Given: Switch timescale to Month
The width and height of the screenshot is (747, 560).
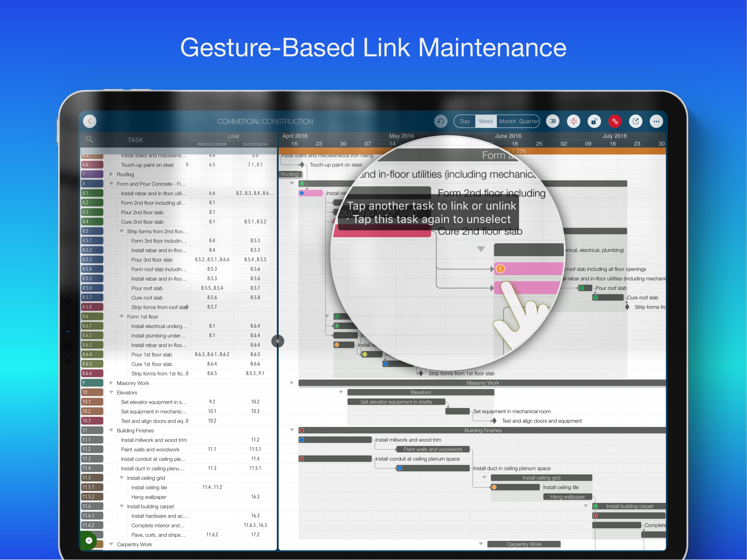Looking at the screenshot, I should pyautogui.click(x=507, y=121).
